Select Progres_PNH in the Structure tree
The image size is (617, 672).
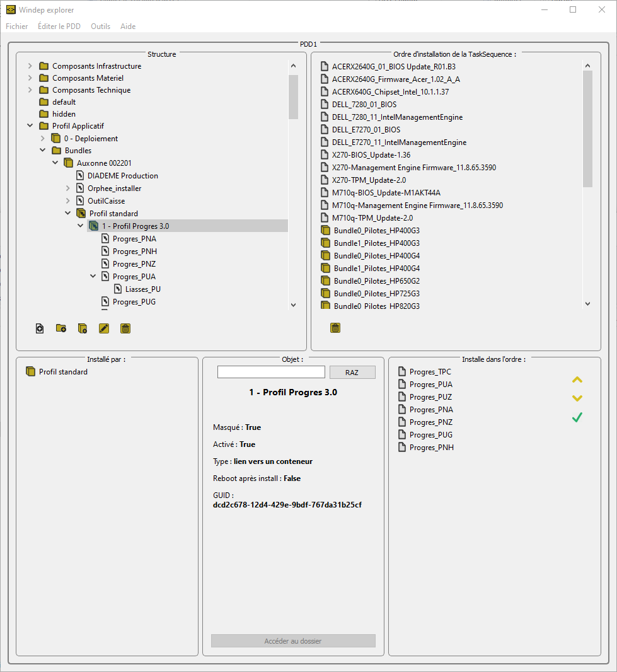134,251
